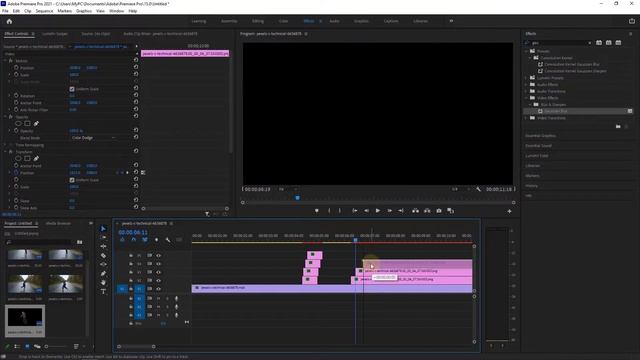Switch to Lumetri Scopes tab
The width and height of the screenshot is (640, 360).
pos(55,34)
